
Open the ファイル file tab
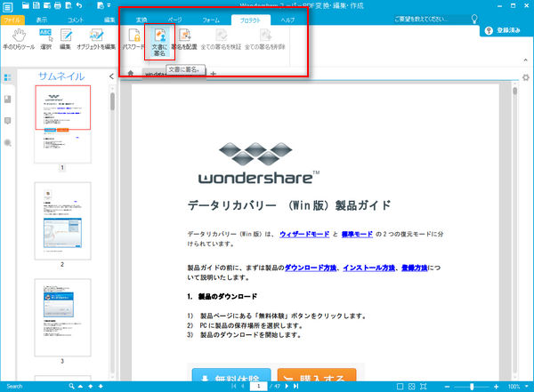(12, 20)
